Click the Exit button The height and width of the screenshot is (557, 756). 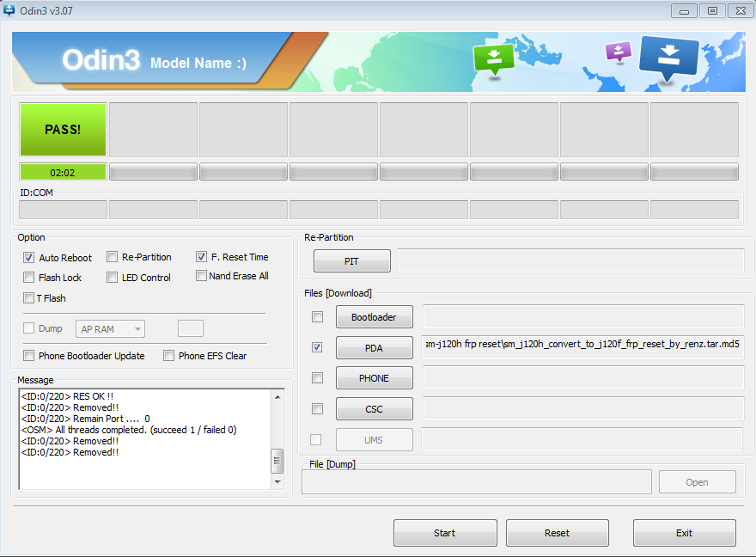[684, 533]
